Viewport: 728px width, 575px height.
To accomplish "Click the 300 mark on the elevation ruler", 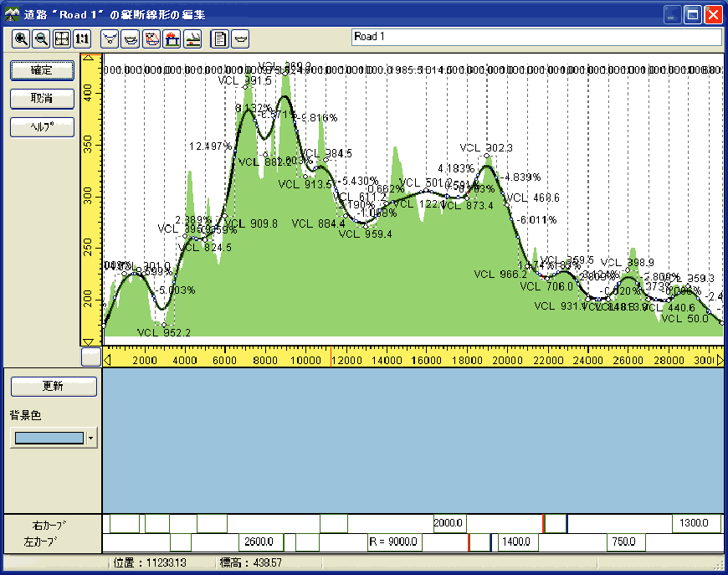I will [88, 196].
